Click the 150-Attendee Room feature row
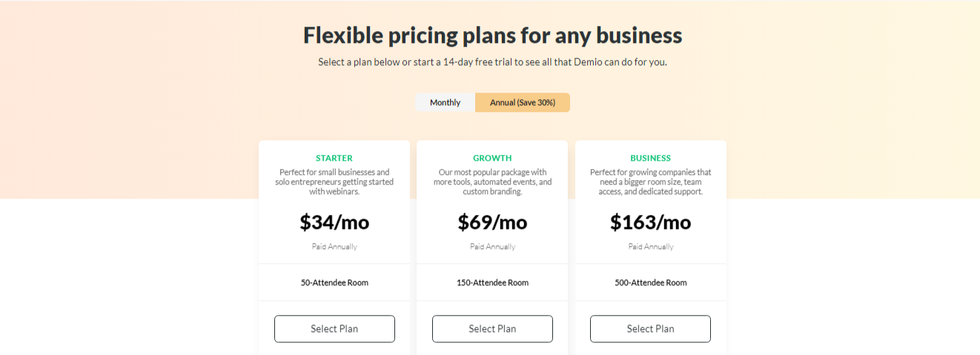The image size is (980, 355). point(492,282)
